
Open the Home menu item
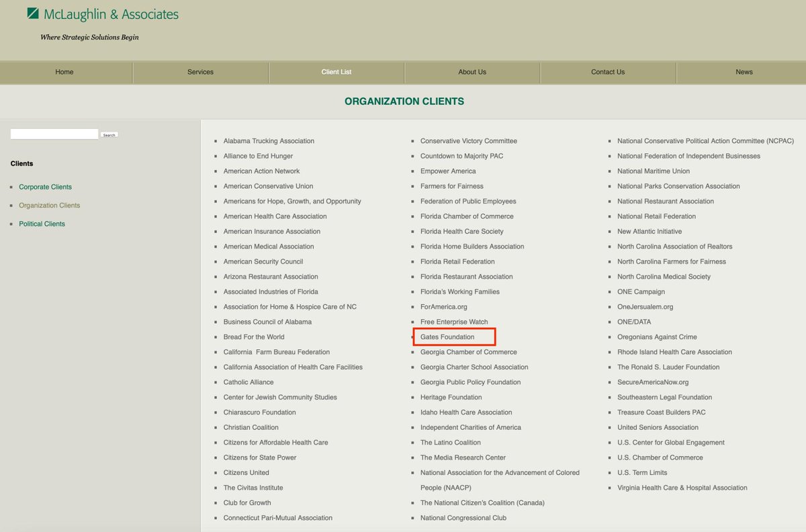pos(64,72)
